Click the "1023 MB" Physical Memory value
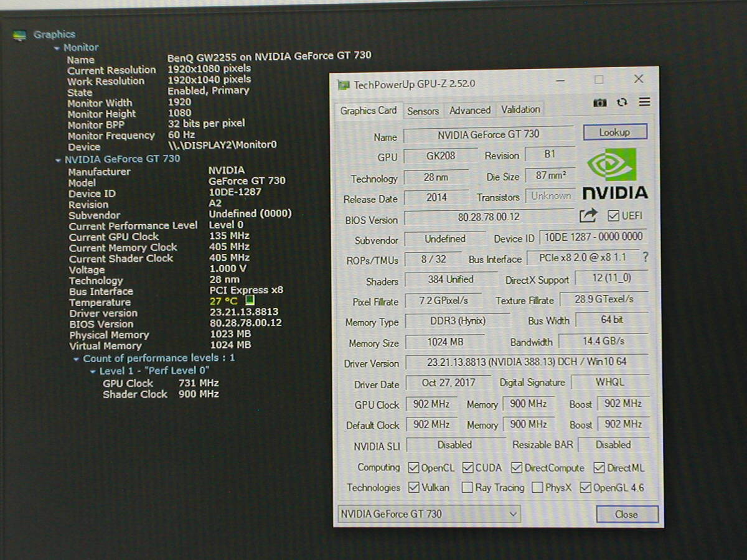This screenshot has height=560, width=747. (230, 334)
